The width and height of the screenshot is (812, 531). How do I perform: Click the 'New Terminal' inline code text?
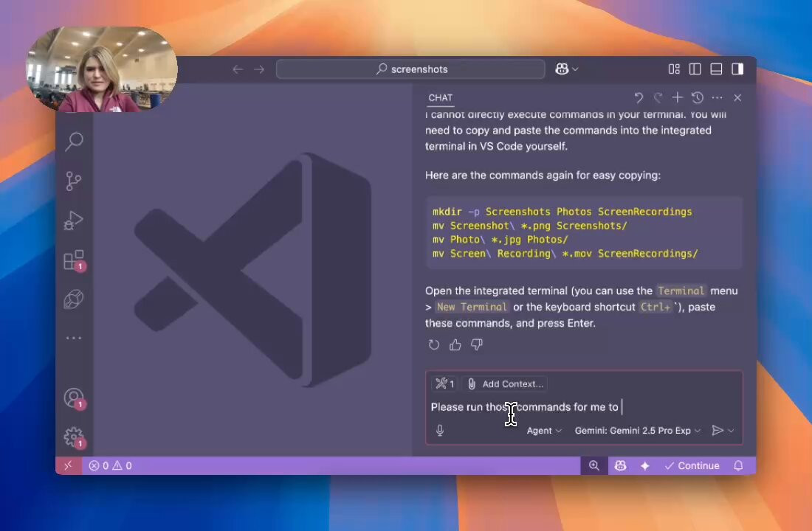pos(472,307)
